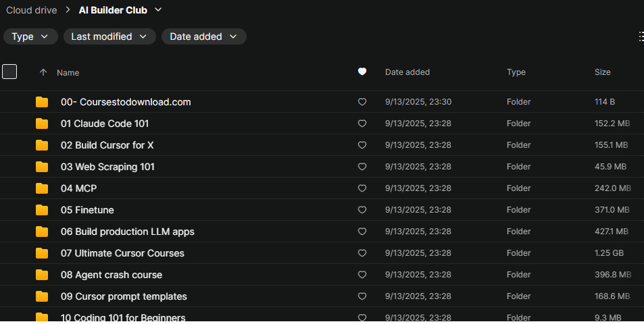Click the date 9/13/2025, 23:30
Screen dimensions: 644x324
click(418, 102)
